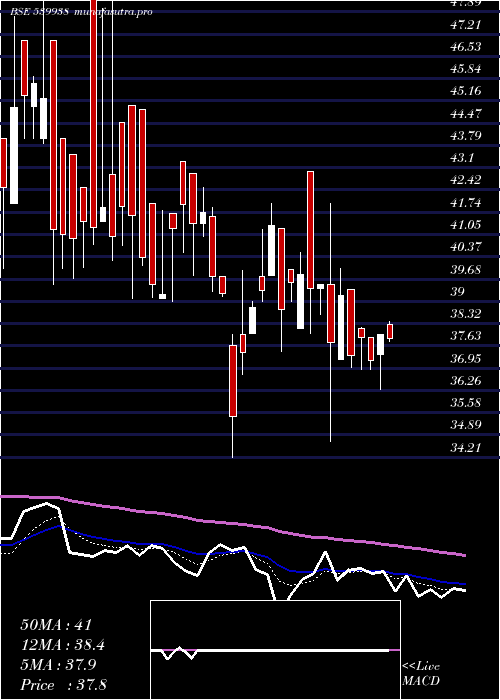Click the 36.26 price axis label

coord(466,380)
